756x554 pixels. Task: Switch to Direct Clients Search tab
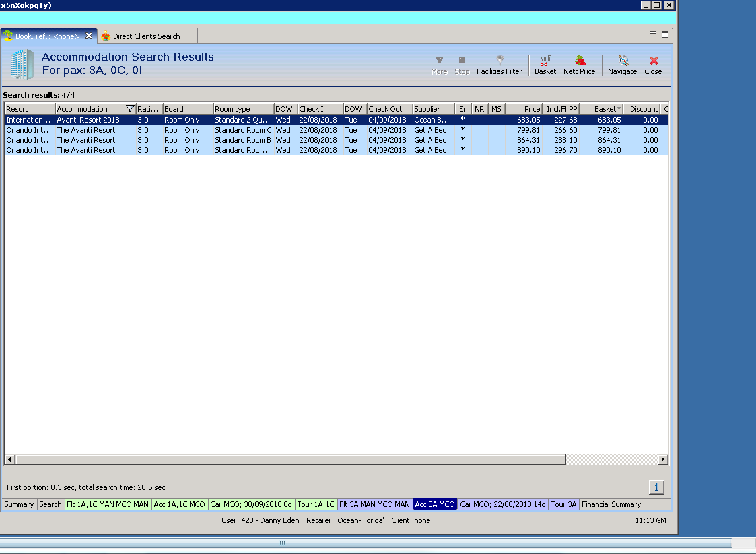point(145,36)
